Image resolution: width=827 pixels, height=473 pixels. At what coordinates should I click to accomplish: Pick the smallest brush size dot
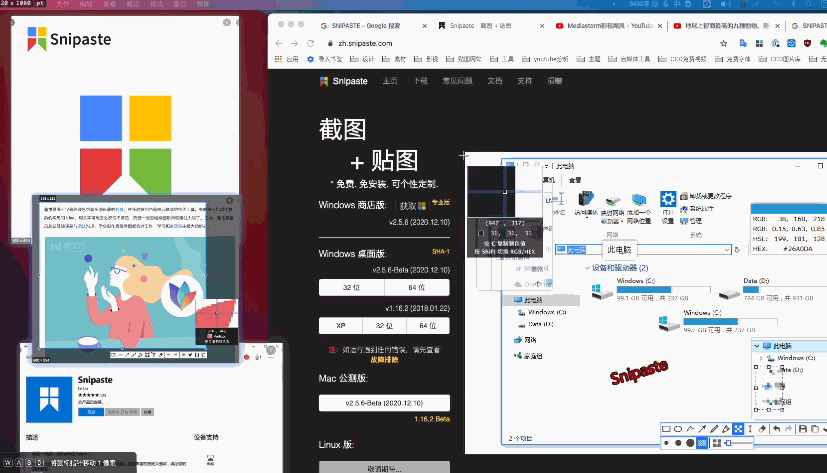(667, 443)
